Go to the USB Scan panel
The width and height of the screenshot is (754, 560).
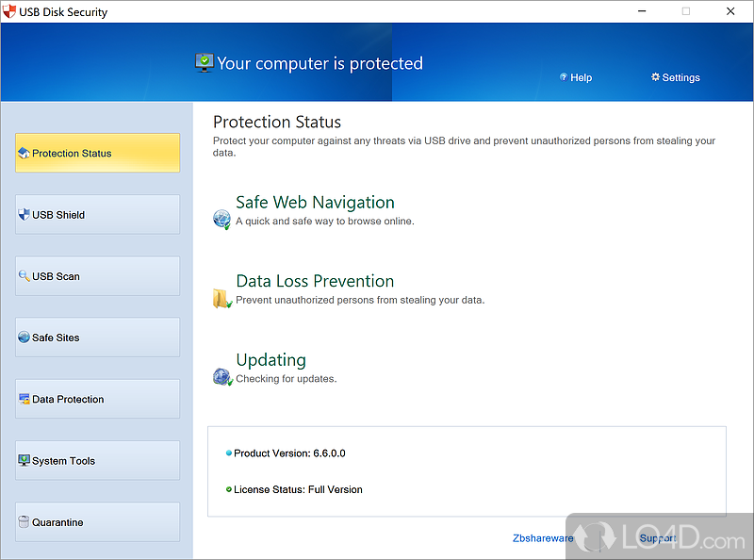[97, 276]
